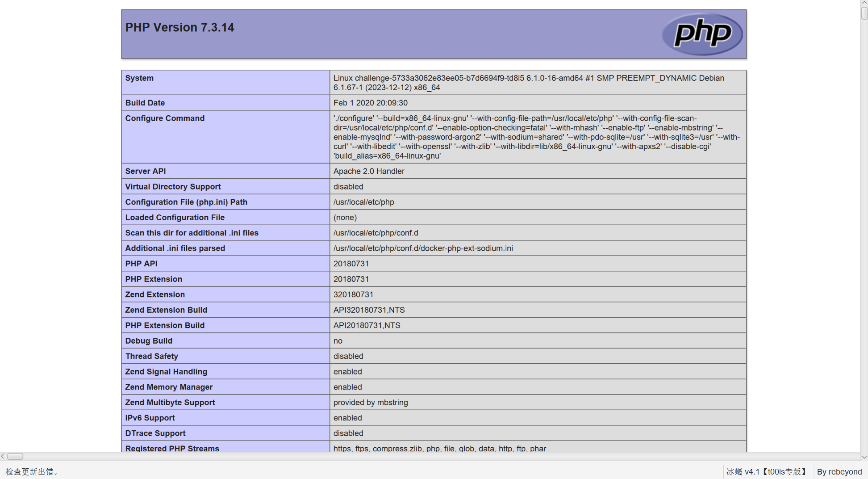
Task: Click the horizontal scrollbar thumb
Action: coord(15,456)
